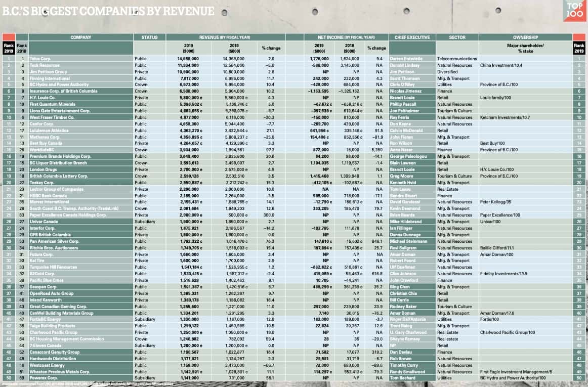The image size is (588, 387).
Task: Select the CHIEF EXECUTIVE column header
Action: tap(411, 37)
